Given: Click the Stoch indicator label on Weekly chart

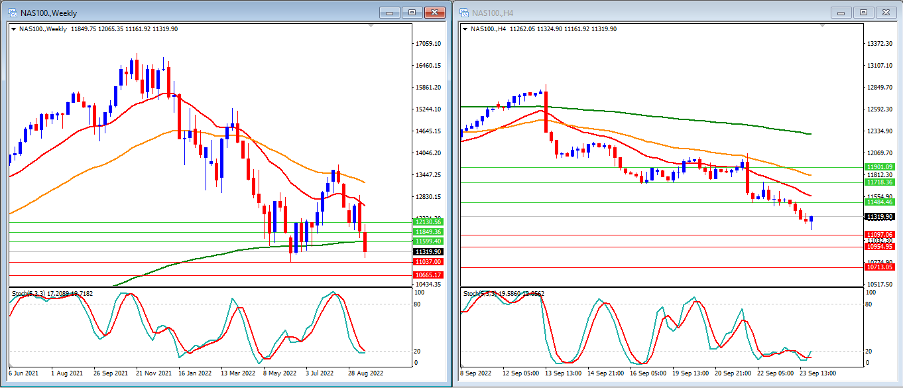Looking at the screenshot, I should [53, 293].
